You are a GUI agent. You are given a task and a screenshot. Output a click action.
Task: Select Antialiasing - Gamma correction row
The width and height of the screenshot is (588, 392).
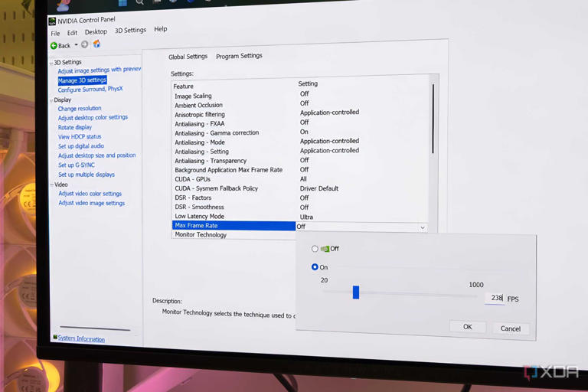pos(299,132)
